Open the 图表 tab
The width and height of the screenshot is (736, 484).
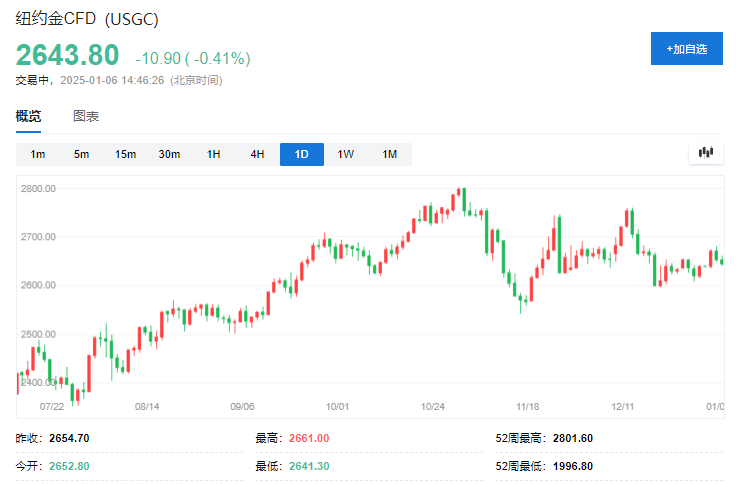[86, 116]
